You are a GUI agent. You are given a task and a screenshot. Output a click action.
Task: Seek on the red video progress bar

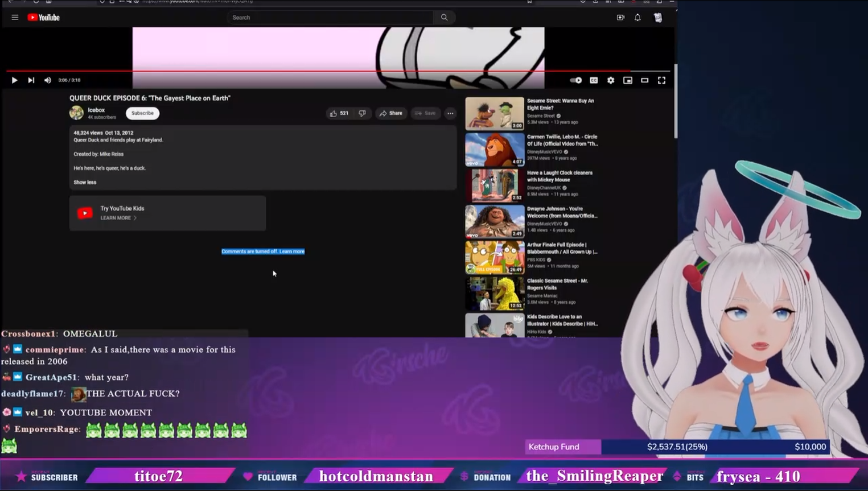click(x=338, y=71)
